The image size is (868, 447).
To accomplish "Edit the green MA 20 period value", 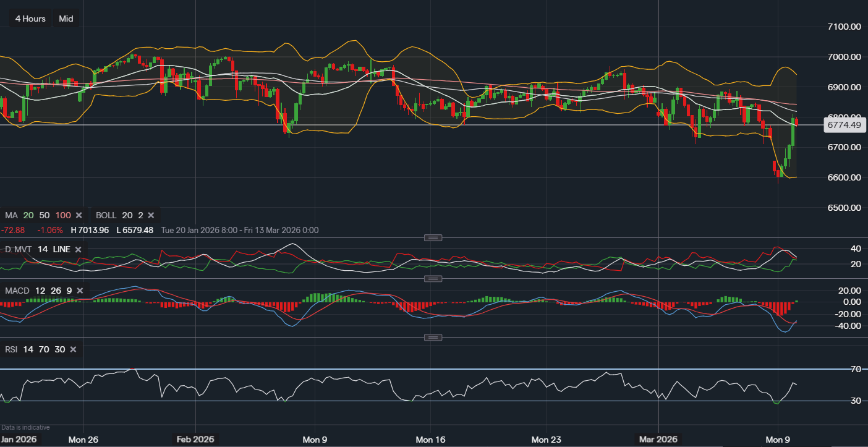I will (28, 215).
